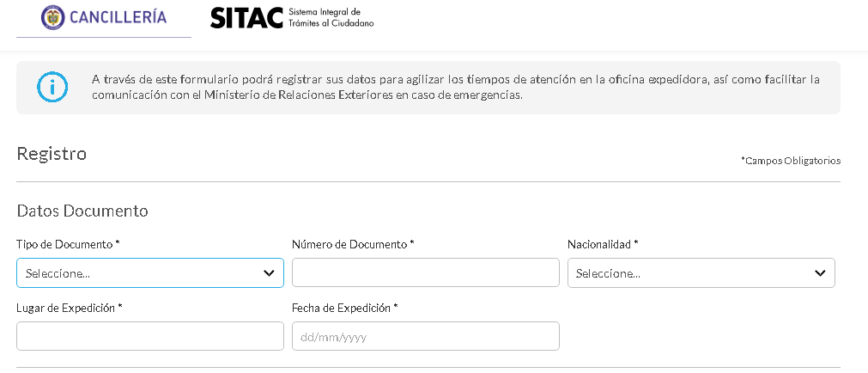Focus the Número de Documento field
Screen dimensions: 868x373
coord(426,272)
